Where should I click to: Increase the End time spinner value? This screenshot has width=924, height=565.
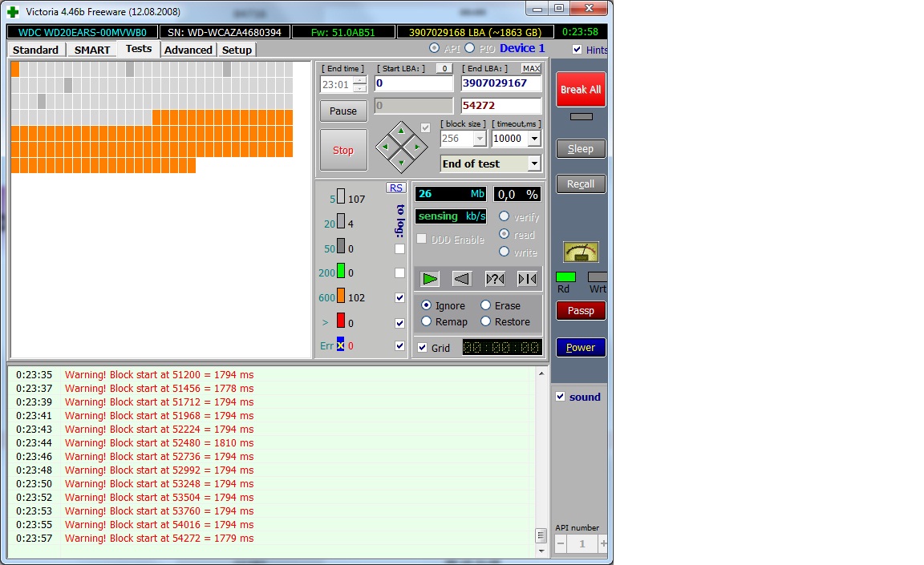point(359,80)
